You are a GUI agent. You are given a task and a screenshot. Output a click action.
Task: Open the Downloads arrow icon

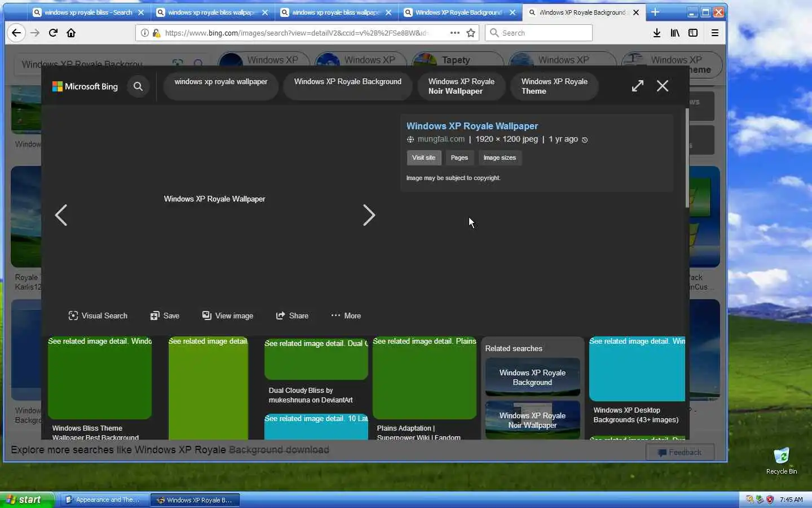click(x=657, y=33)
